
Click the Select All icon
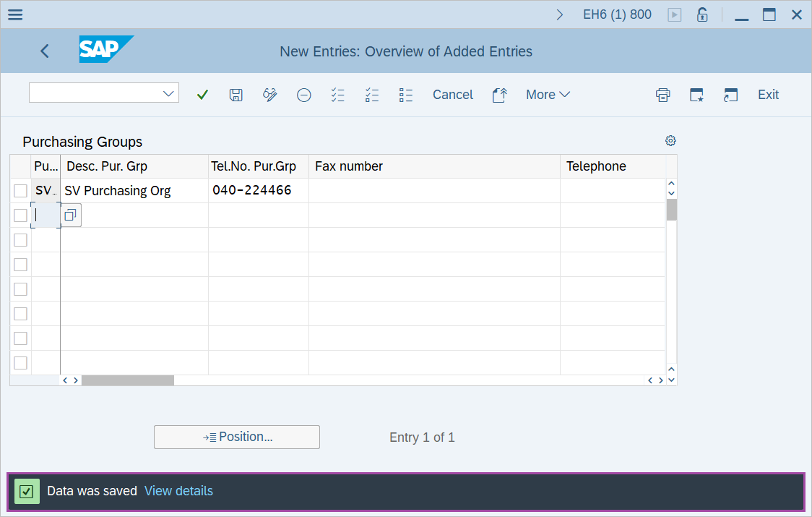[337, 95]
